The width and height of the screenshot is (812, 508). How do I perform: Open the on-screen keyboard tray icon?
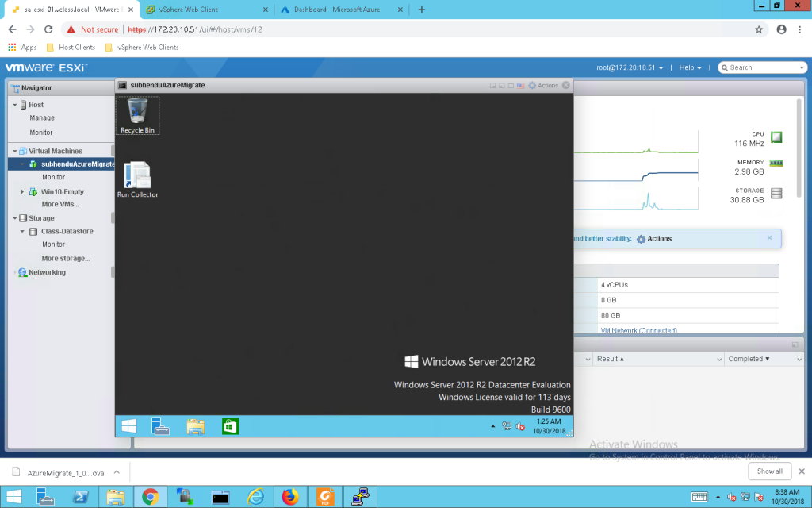tap(699, 497)
